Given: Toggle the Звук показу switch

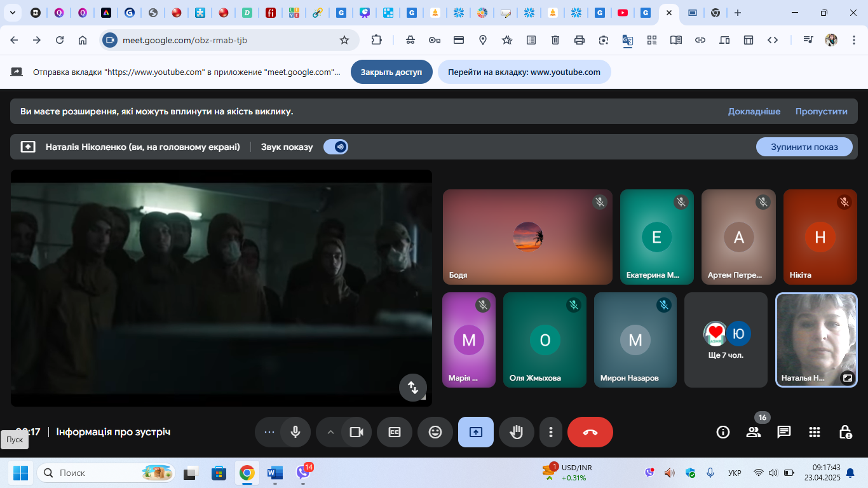Looking at the screenshot, I should 336,147.
